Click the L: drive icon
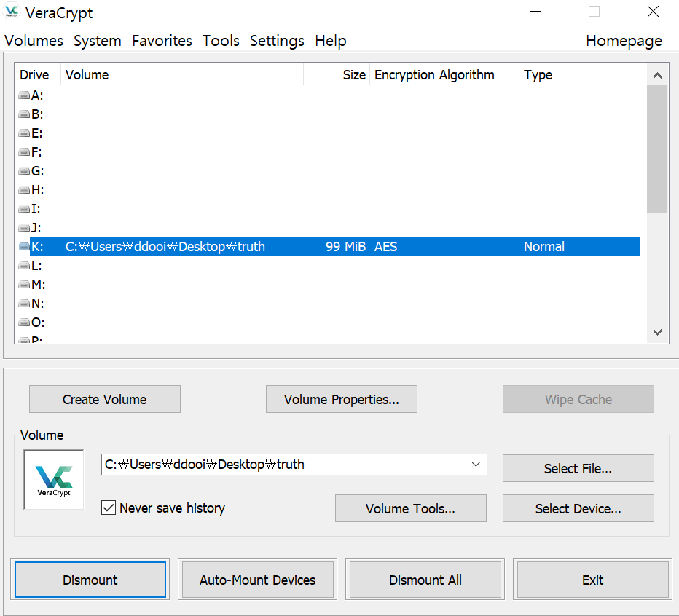 coord(24,266)
